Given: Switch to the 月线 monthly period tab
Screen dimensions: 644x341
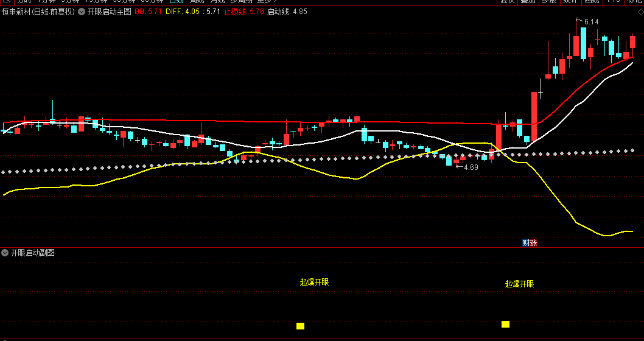Looking at the screenshot, I should tap(217, 2).
